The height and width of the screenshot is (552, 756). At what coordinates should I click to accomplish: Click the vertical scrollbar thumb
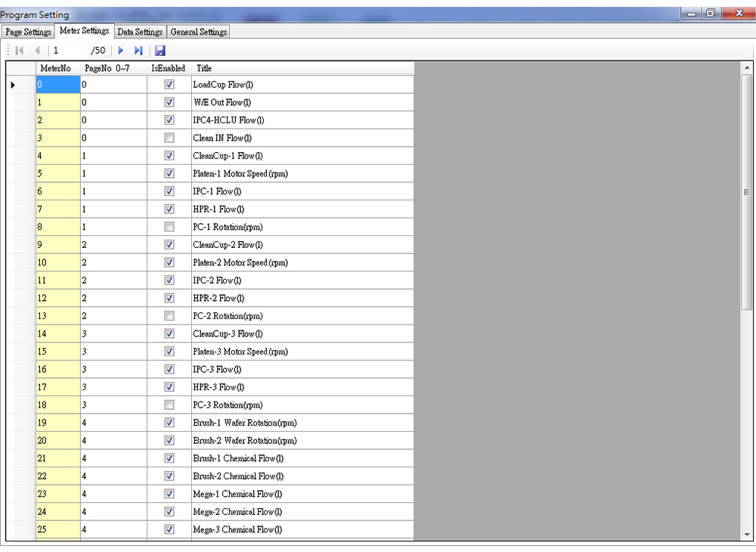pyautogui.click(x=747, y=192)
